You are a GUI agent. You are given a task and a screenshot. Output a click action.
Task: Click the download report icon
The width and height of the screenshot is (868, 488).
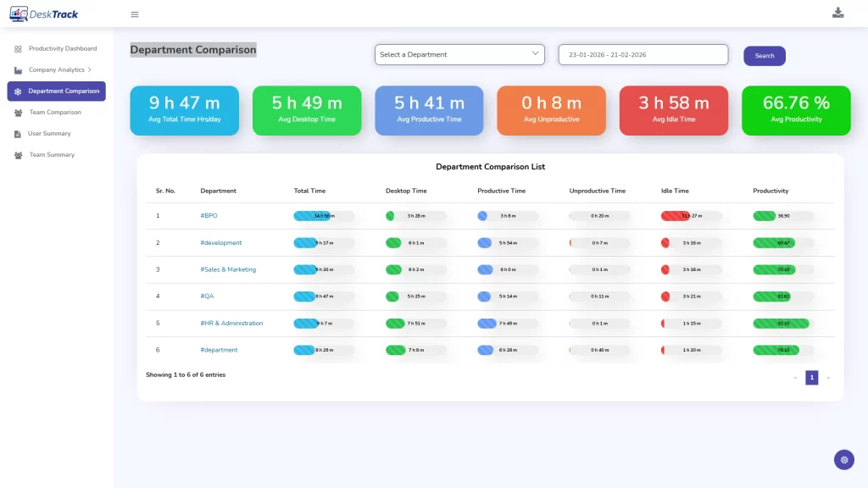[x=837, y=13]
